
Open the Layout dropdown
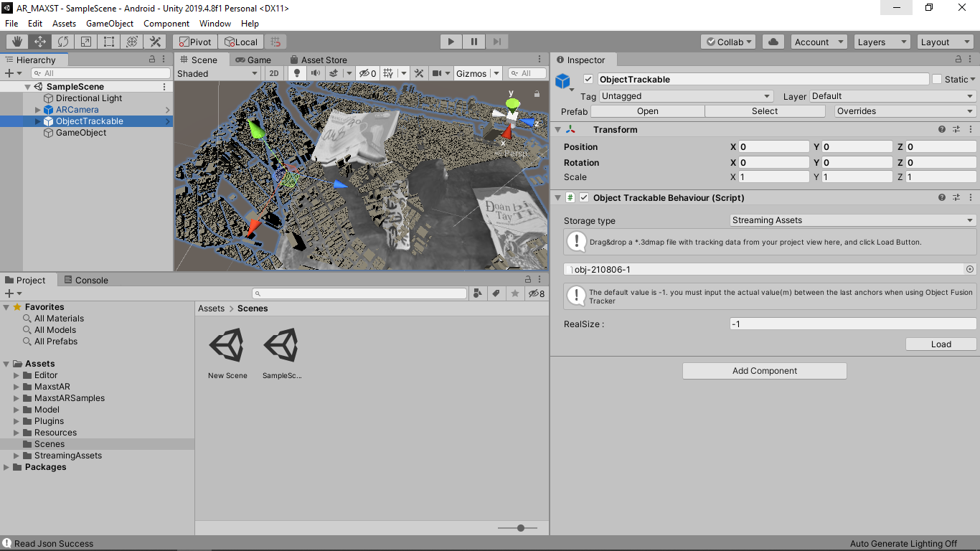945,42
